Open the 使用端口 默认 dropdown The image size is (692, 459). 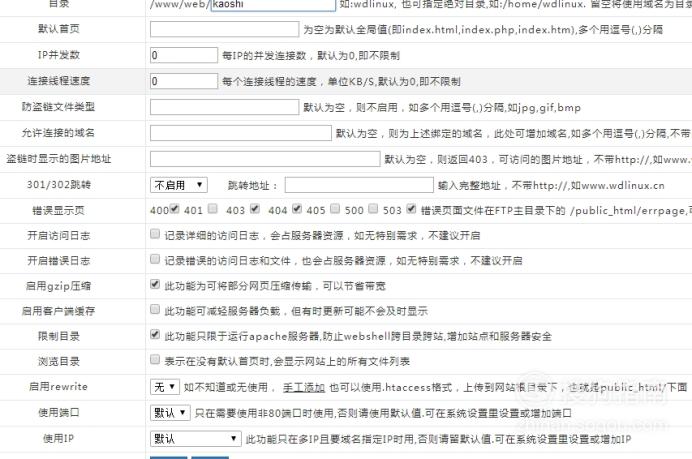(x=170, y=413)
